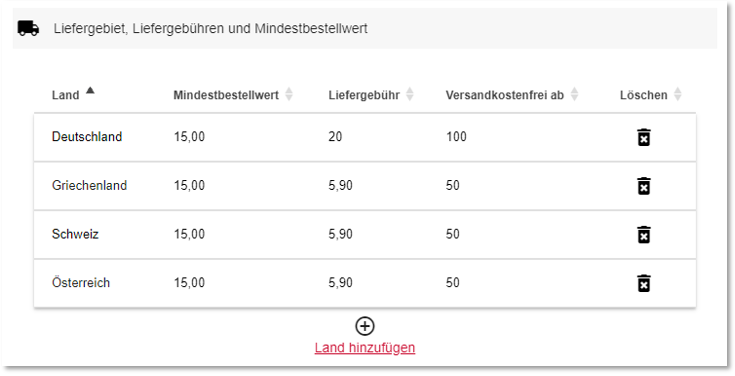
Task: Remove Griechenland using its trash icon
Action: coord(644,186)
